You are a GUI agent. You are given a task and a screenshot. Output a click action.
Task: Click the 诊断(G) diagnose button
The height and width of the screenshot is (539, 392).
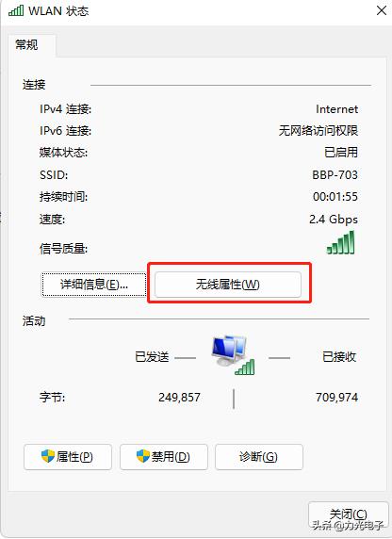[259, 457]
